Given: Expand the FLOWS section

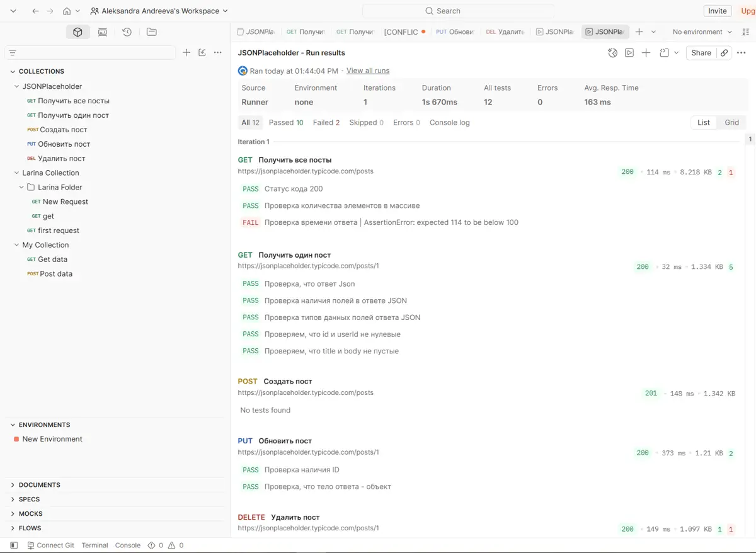Looking at the screenshot, I should tap(13, 528).
